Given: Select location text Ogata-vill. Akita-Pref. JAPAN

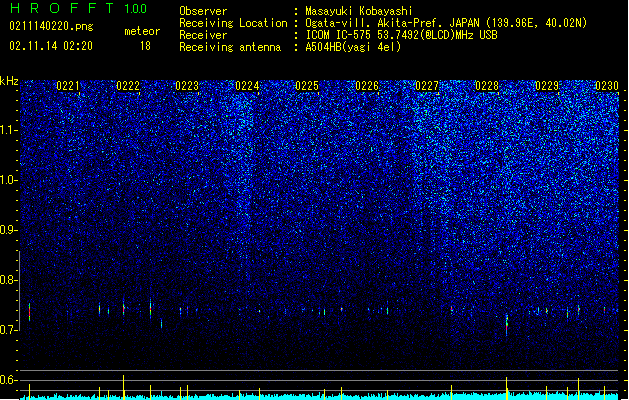Looking at the screenshot, I should coord(392,23).
